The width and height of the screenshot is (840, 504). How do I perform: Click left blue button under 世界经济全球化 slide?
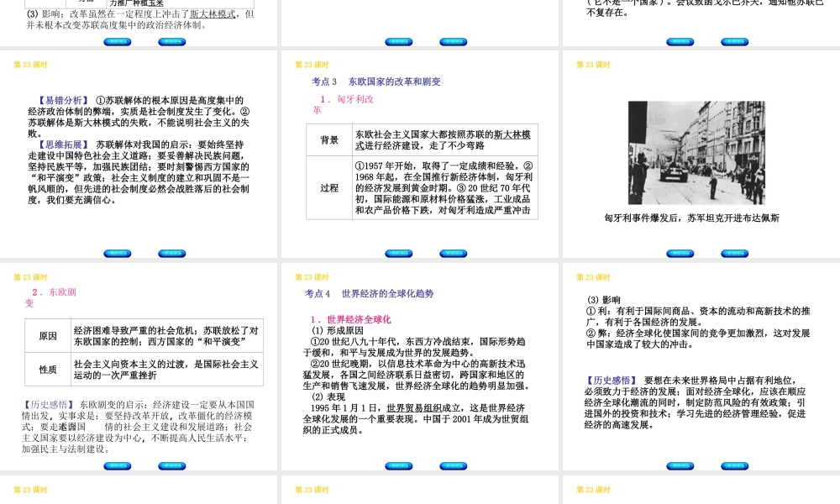399,466
